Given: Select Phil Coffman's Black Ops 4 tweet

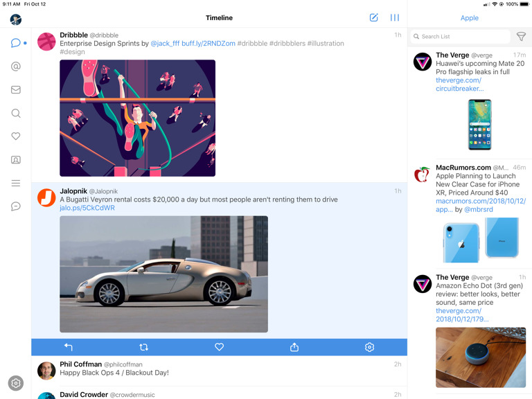Looking at the screenshot, I should pos(219,371).
